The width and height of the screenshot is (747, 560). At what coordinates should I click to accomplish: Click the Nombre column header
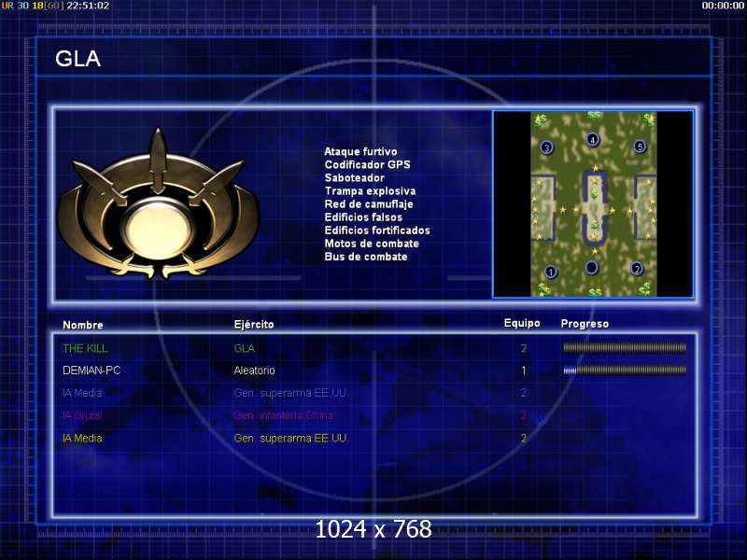tap(83, 325)
